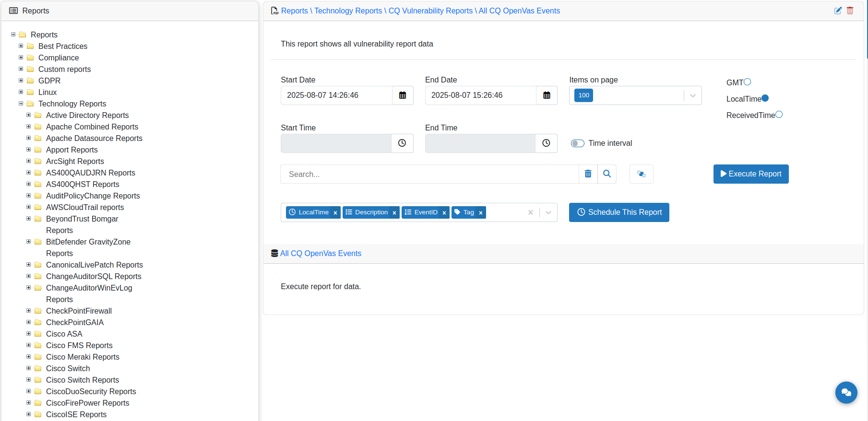Screen dimensions: 868x421
Task: Clear search with the trash icon
Action: (588, 174)
